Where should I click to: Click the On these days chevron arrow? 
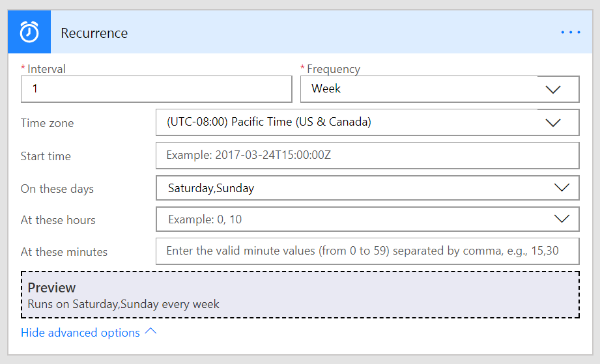561,188
